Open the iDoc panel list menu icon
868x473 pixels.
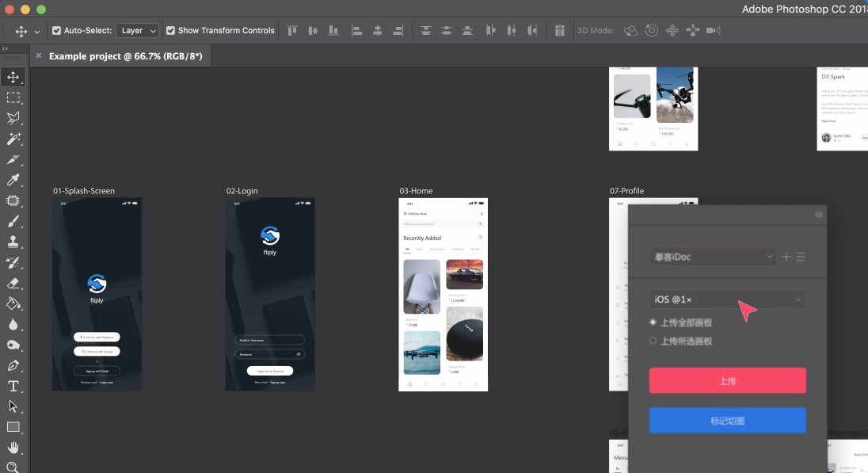[801, 257]
